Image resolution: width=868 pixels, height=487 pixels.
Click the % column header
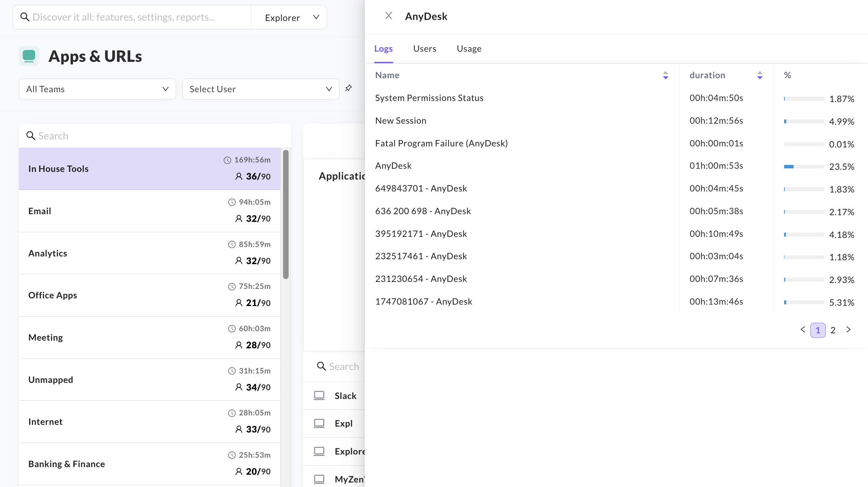787,75
